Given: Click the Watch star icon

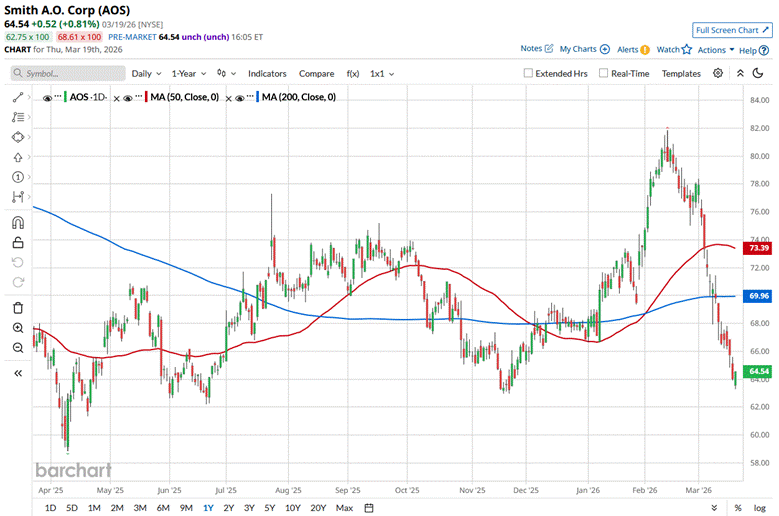Looking at the screenshot, I should point(687,49).
